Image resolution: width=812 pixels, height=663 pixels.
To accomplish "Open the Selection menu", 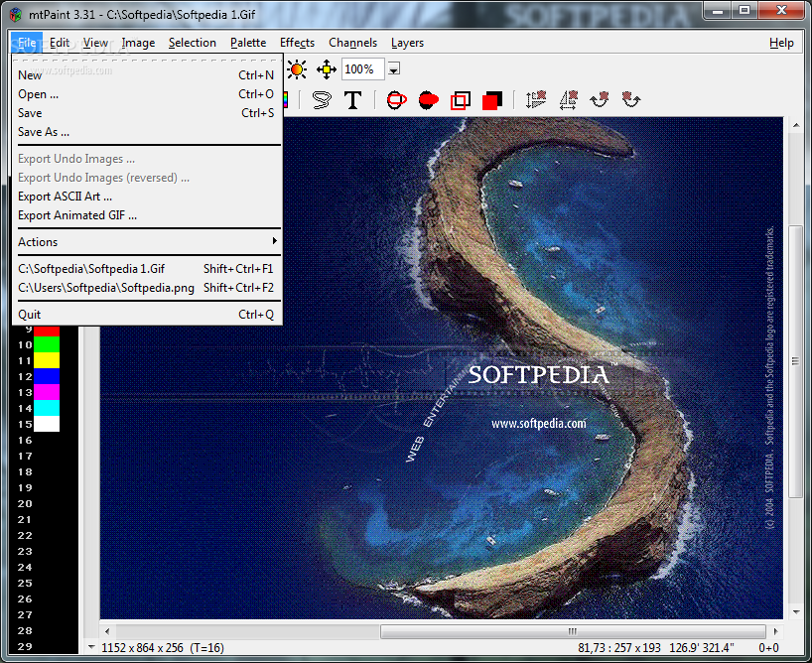I will [193, 43].
